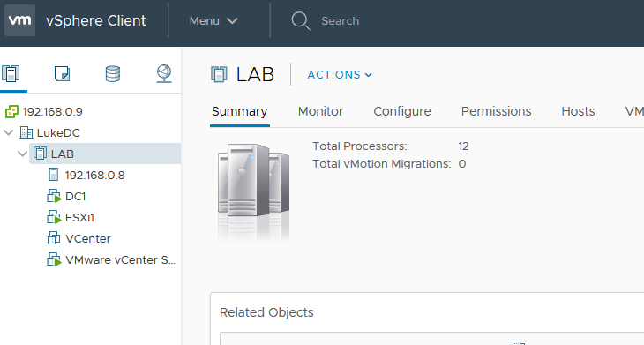
Task: Switch to the Configure tab
Action: tap(402, 111)
